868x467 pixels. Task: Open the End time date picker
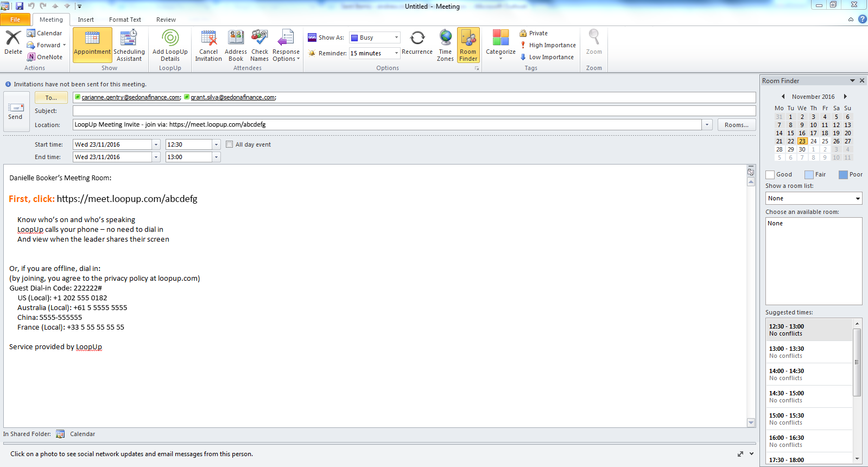coord(156,157)
